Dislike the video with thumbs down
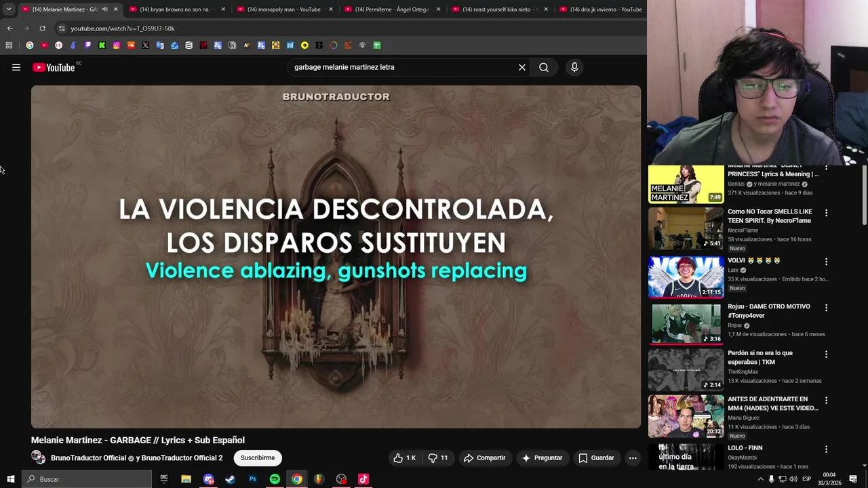 tap(438, 458)
